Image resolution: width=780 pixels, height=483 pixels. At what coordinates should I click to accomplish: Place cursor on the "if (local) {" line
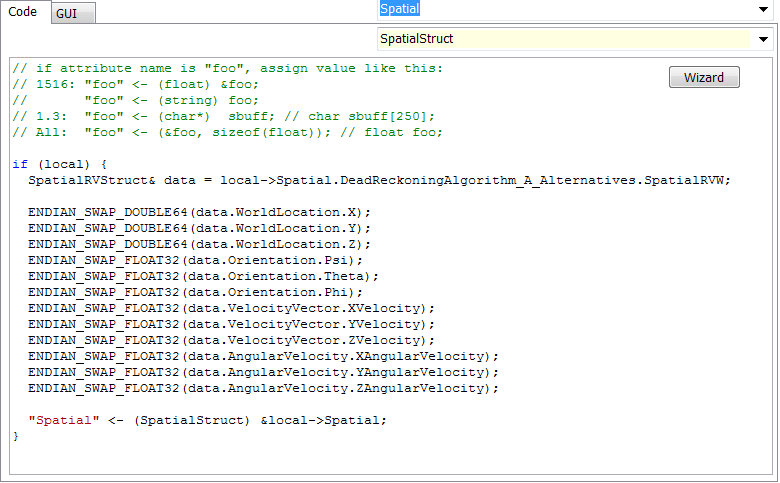pos(58,164)
